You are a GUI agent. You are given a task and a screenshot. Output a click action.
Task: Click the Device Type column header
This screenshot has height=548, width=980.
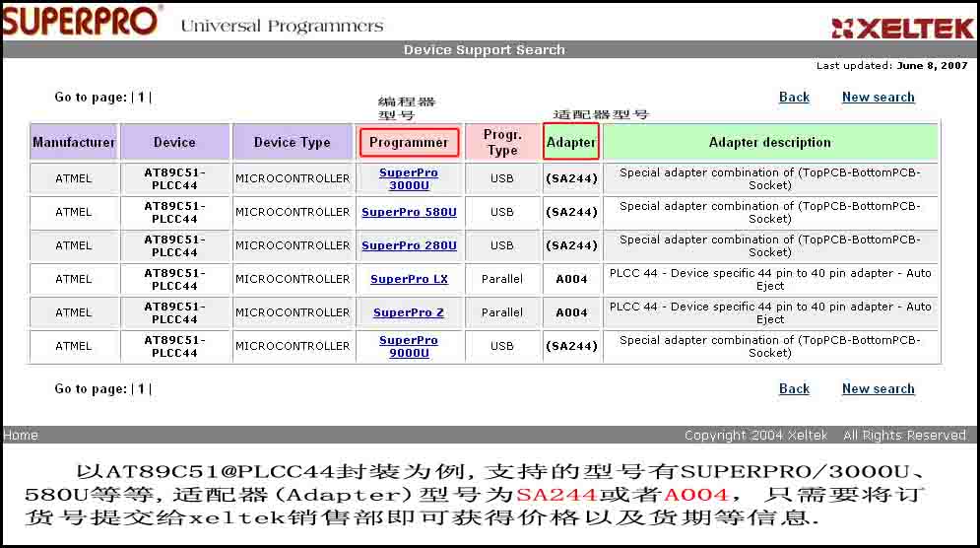click(292, 142)
